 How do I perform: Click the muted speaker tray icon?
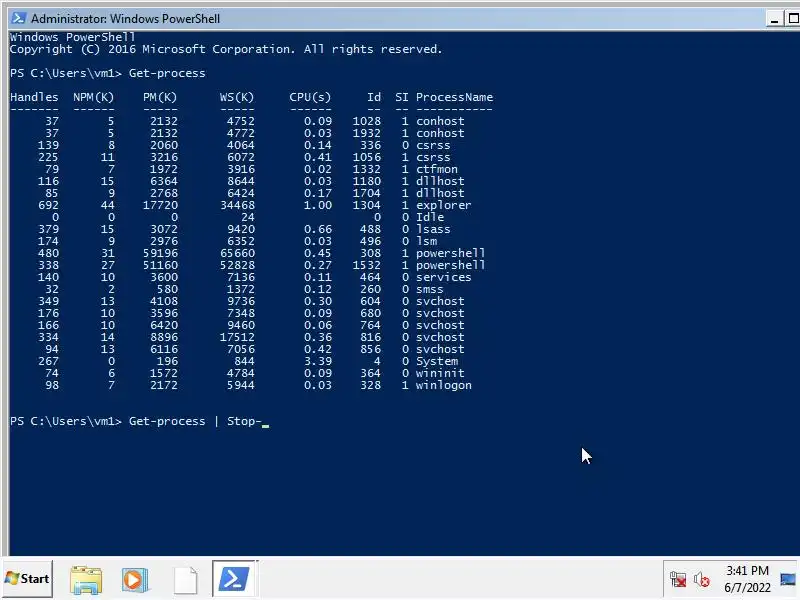tap(702, 580)
